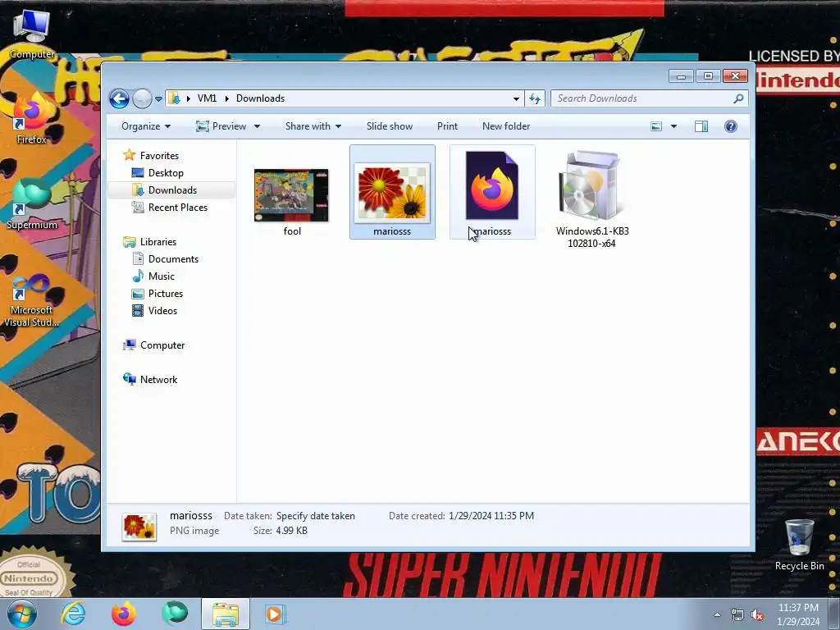
Task: Open the Windows Start menu orb
Action: tap(22, 614)
